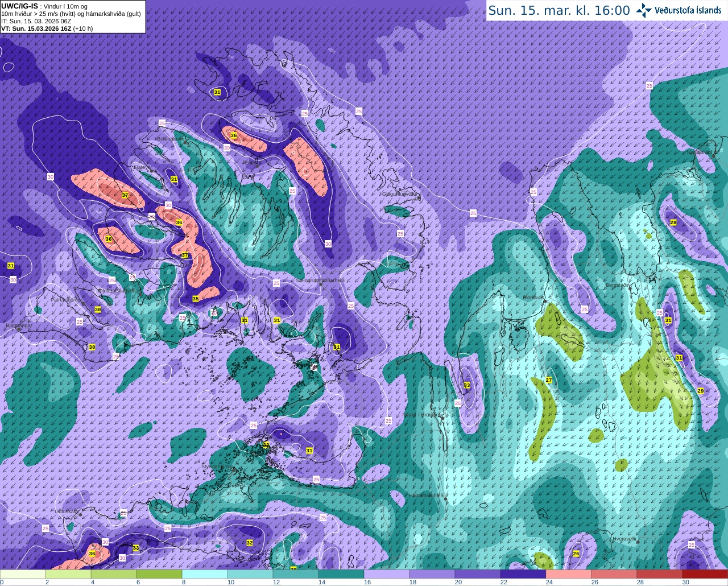This screenshot has width=728, height=586.
Task: Pick the teal 12–14 legend swatch
Action: click(x=296, y=574)
